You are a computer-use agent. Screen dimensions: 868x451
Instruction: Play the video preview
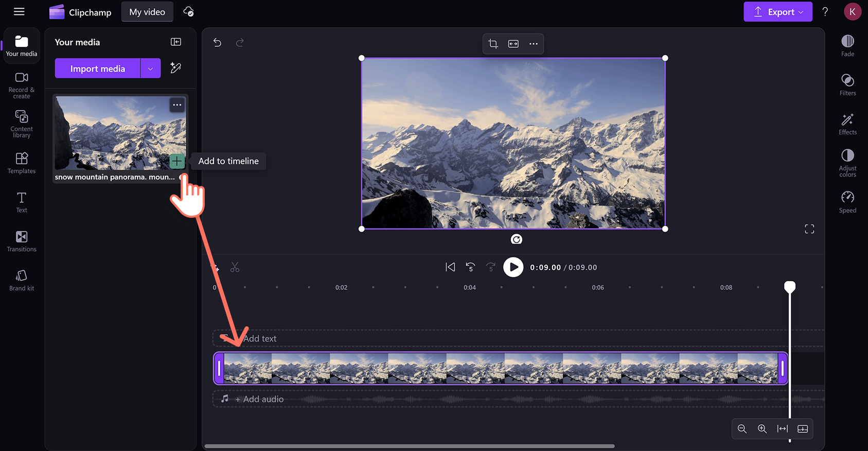(x=513, y=267)
